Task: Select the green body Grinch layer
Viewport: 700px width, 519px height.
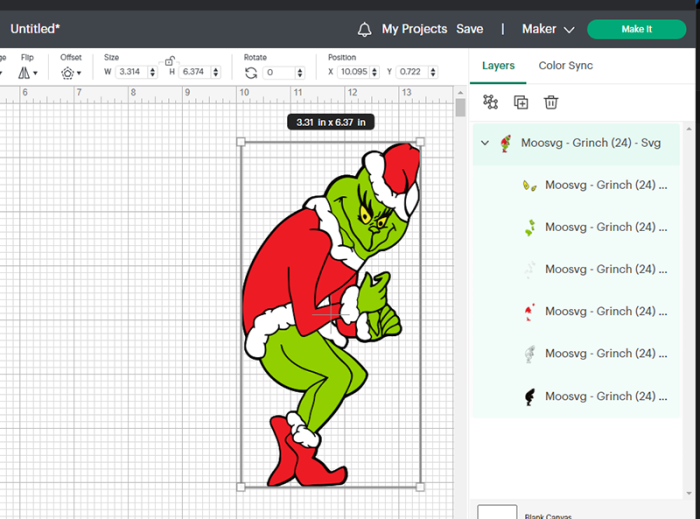Action: pos(576,227)
